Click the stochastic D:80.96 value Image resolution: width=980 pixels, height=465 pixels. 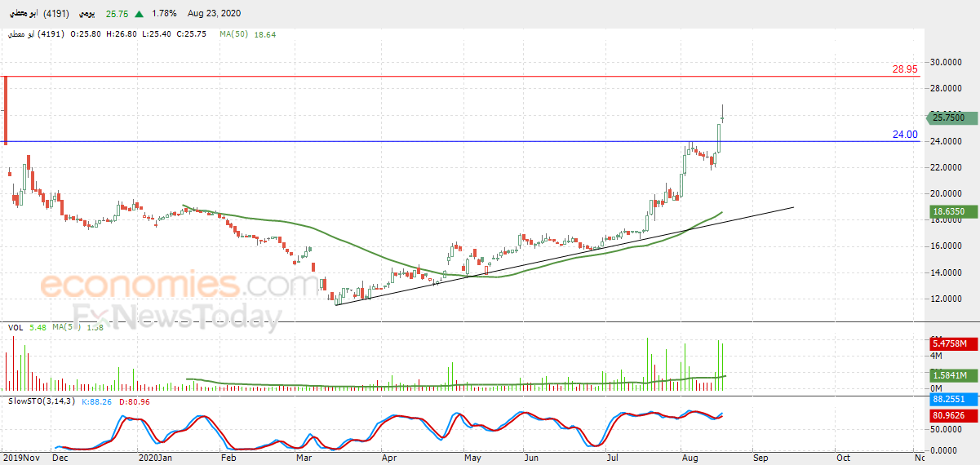(x=133, y=401)
